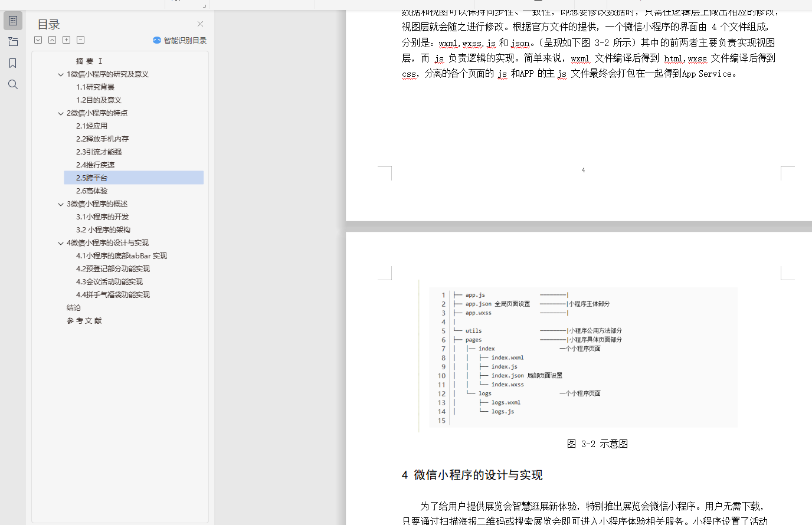Jump to 4.2预登记部分功能实现
The image size is (812, 525).
pyautogui.click(x=113, y=268)
